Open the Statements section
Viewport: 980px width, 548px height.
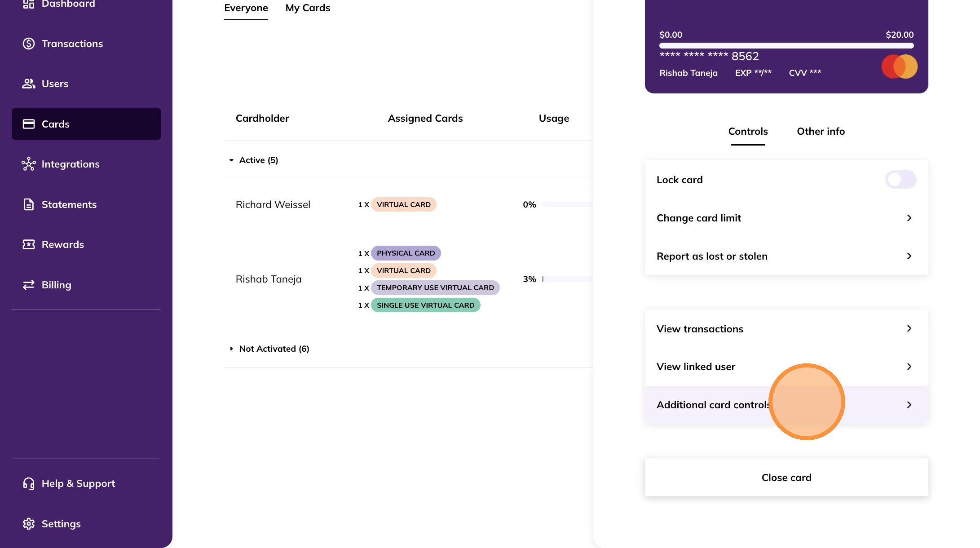point(69,204)
